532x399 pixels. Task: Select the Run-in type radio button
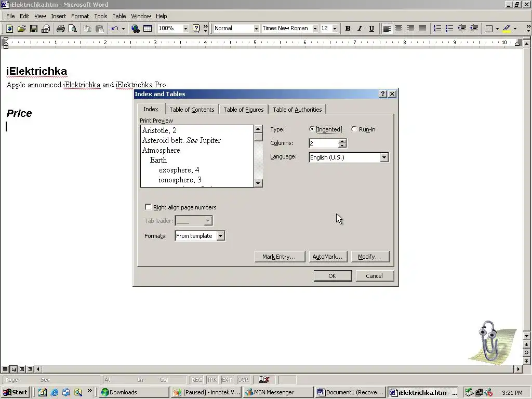pyautogui.click(x=354, y=129)
